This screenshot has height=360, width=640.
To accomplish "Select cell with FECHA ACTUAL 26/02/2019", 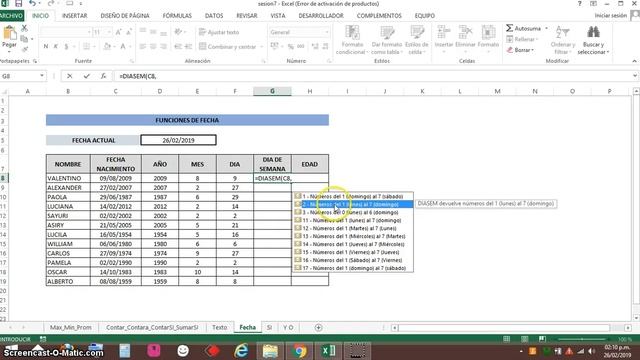I will point(178,140).
